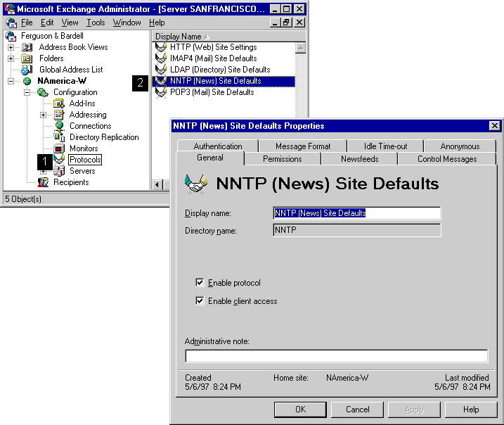Click the IMAP4 (Mail) Site Defaults icon
Screen dimensions: 504x425
click(161, 58)
